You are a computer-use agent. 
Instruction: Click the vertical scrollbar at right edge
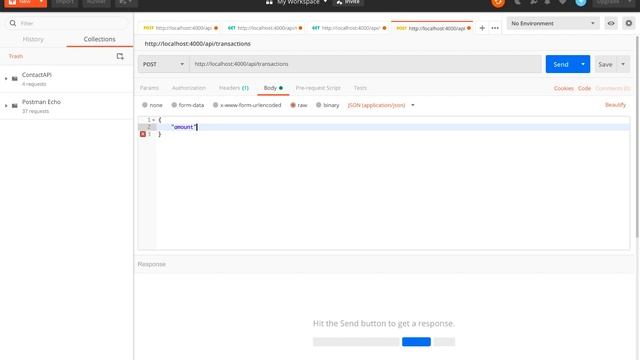(x=638, y=137)
